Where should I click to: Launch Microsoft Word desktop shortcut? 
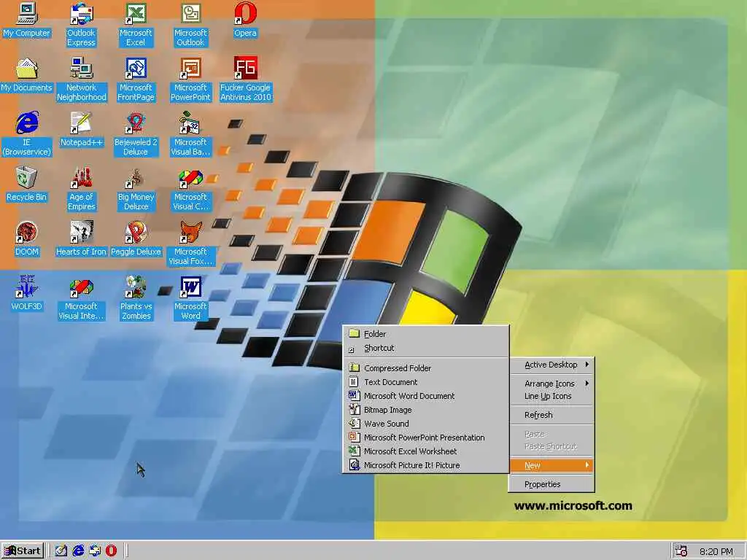pyautogui.click(x=190, y=298)
